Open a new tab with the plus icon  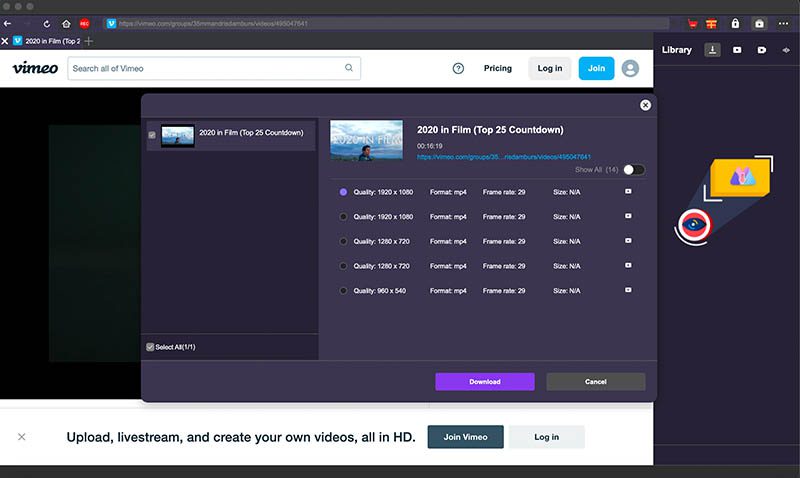point(89,41)
